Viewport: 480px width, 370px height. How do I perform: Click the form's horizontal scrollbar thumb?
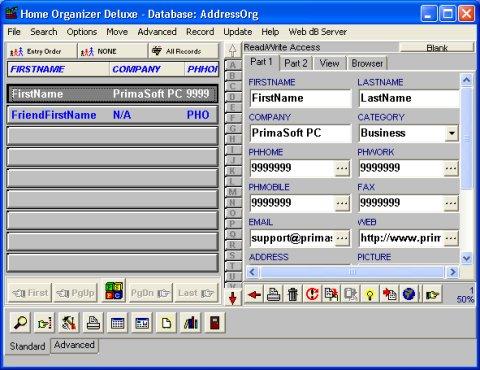click(x=352, y=272)
